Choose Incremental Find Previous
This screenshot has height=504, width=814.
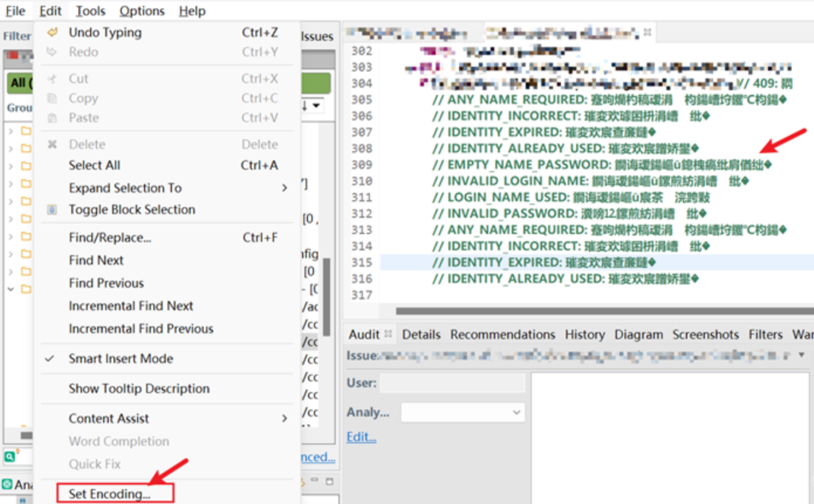pyautogui.click(x=167, y=328)
